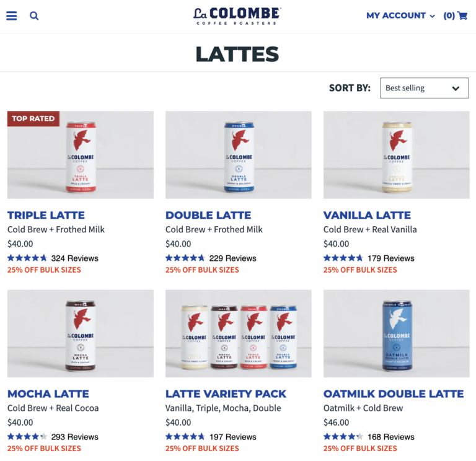Open the Best selling sort dropdown
Viewport: 476px width, 461px height.
click(424, 88)
